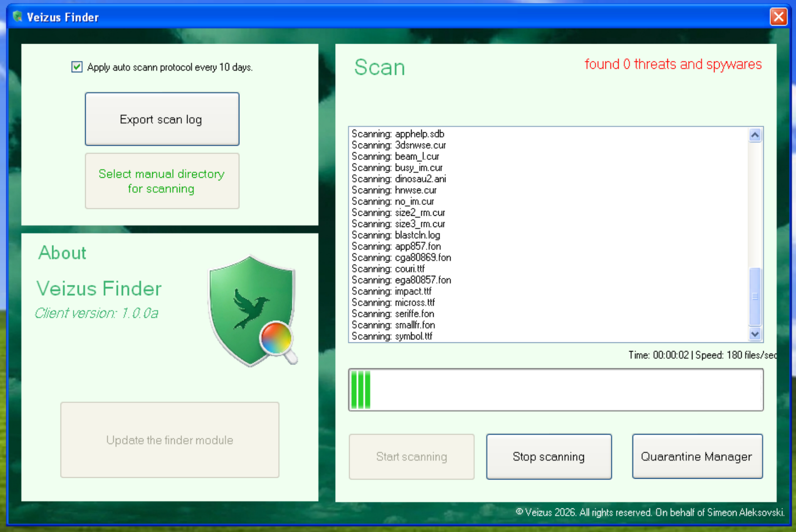Click the scan log scrollbar thumb

(755, 296)
